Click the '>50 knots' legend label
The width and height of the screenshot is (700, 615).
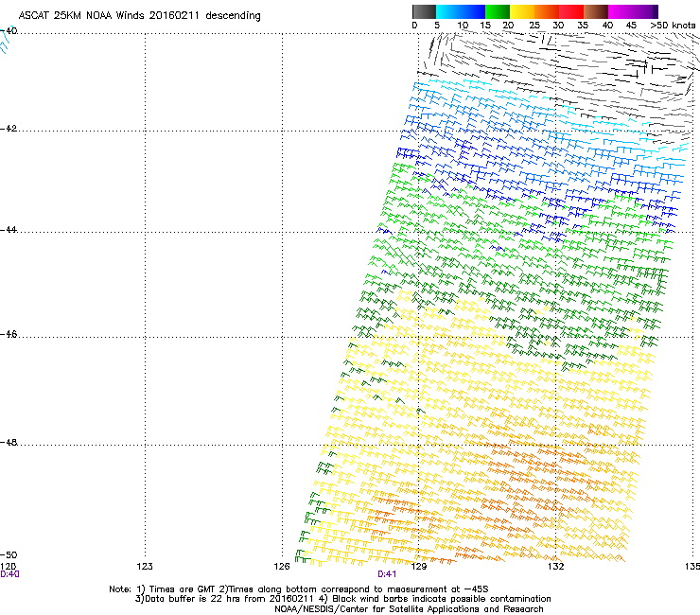pyautogui.click(x=673, y=26)
